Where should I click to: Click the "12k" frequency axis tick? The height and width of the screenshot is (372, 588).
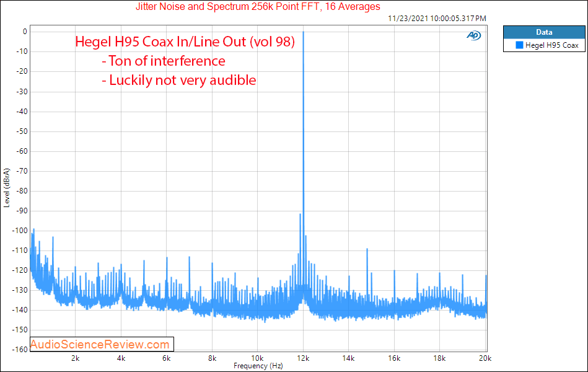(x=303, y=358)
